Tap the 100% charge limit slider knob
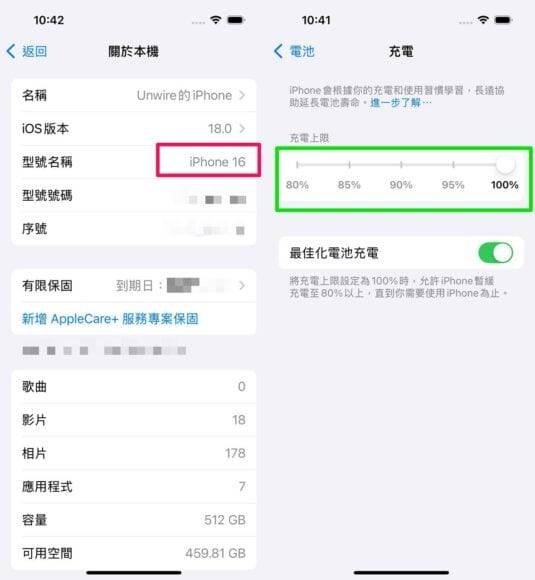This screenshot has width=535, height=580. [x=505, y=165]
